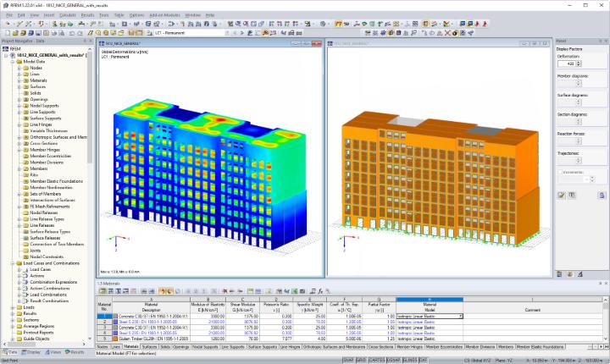Switch to the Surfaces table tab

(149, 346)
